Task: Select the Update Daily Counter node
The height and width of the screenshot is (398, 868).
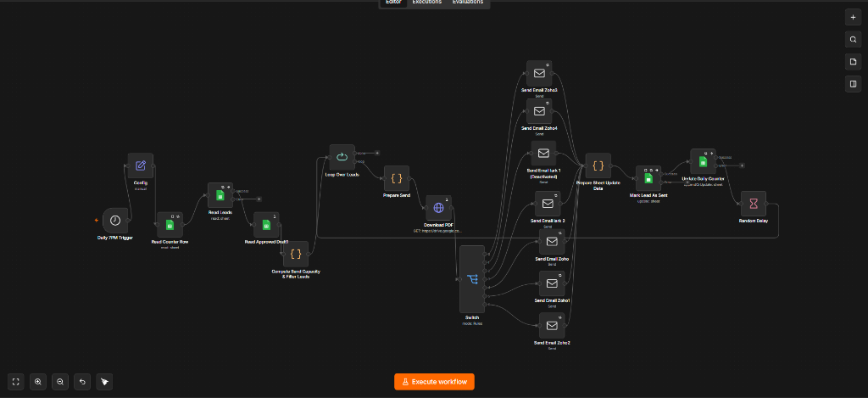Action: (x=703, y=161)
